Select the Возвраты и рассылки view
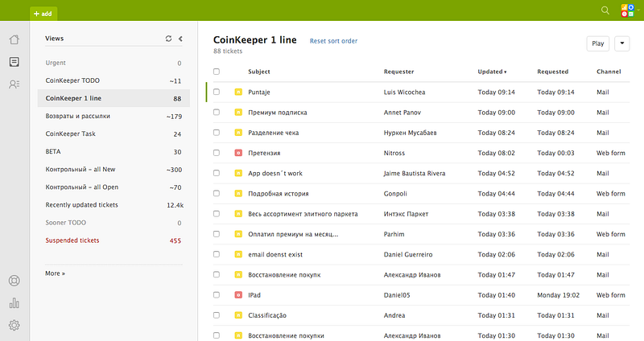The height and width of the screenshot is (341, 644). (114, 116)
